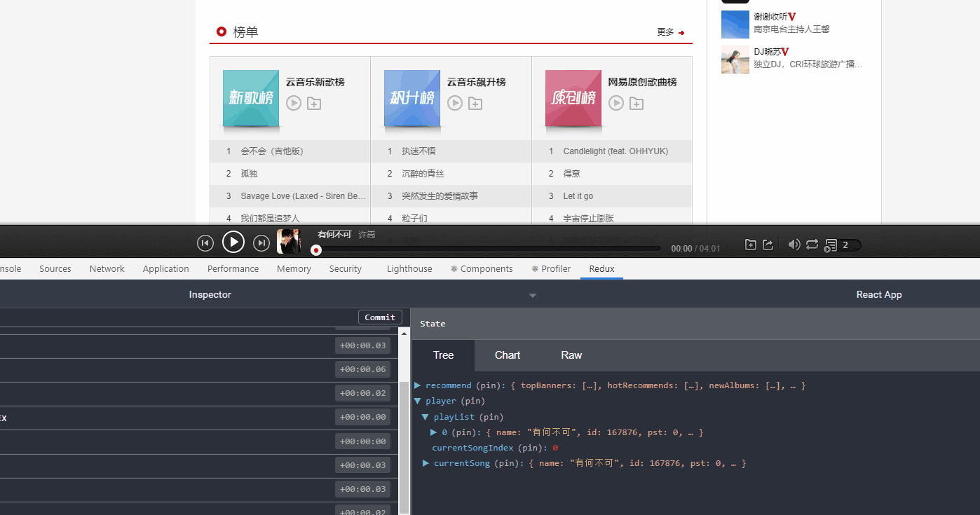
Task: Click the add-to-favorites icon in player bar
Action: click(x=750, y=245)
